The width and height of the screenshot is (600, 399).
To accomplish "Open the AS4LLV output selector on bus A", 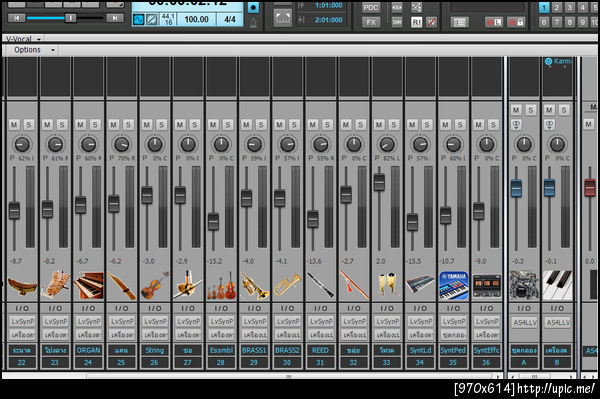I will (524, 322).
